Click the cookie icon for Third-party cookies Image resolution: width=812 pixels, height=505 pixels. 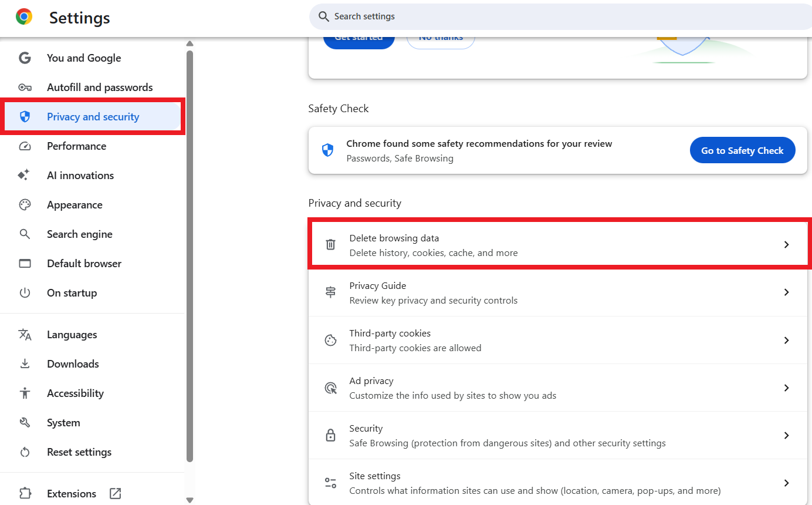pos(330,340)
